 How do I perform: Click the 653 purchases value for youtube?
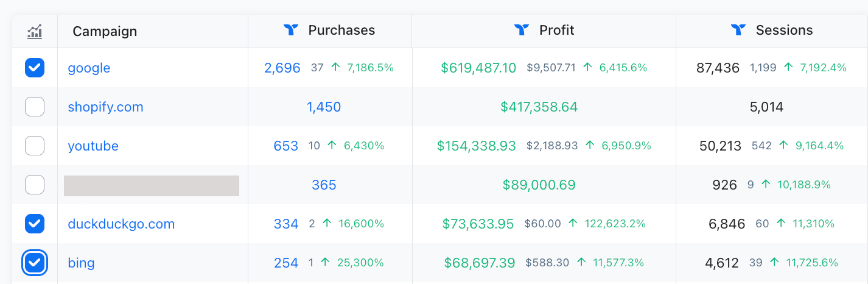tap(286, 146)
